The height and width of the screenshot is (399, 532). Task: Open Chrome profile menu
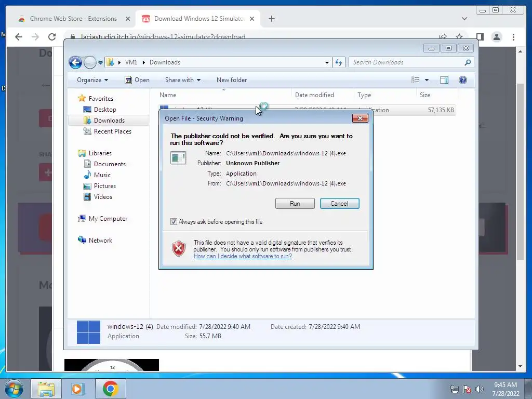click(496, 37)
